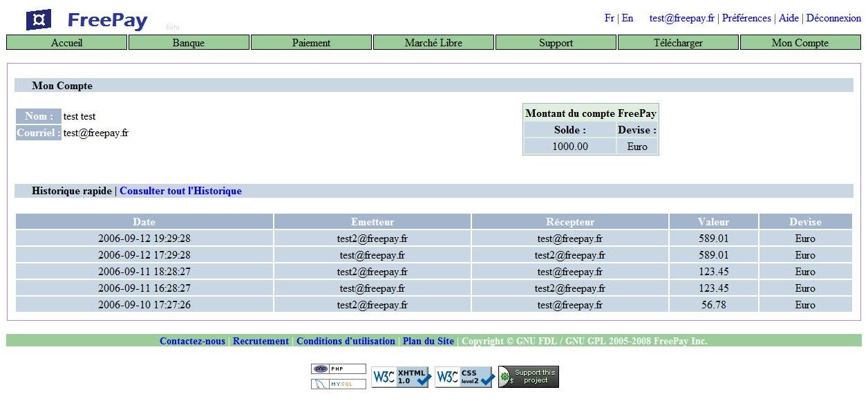
Task: Click the 56.78 value cell
Action: click(x=714, y=305)
